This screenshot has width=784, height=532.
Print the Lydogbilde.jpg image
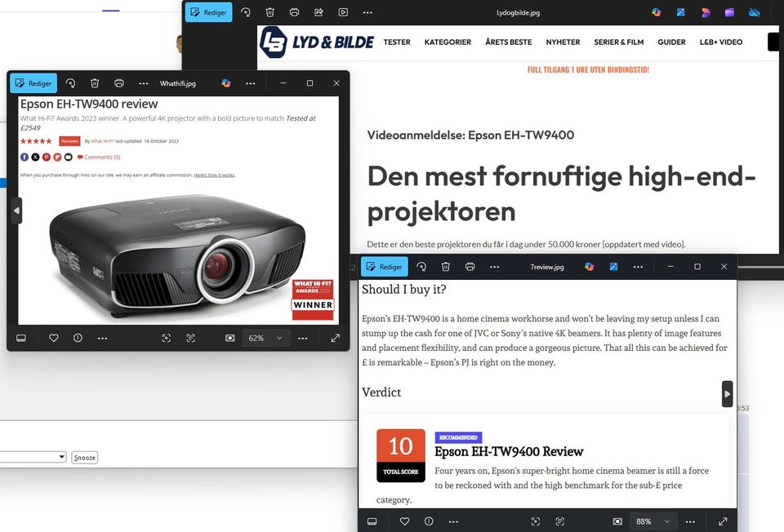click(x=295, y=12)
